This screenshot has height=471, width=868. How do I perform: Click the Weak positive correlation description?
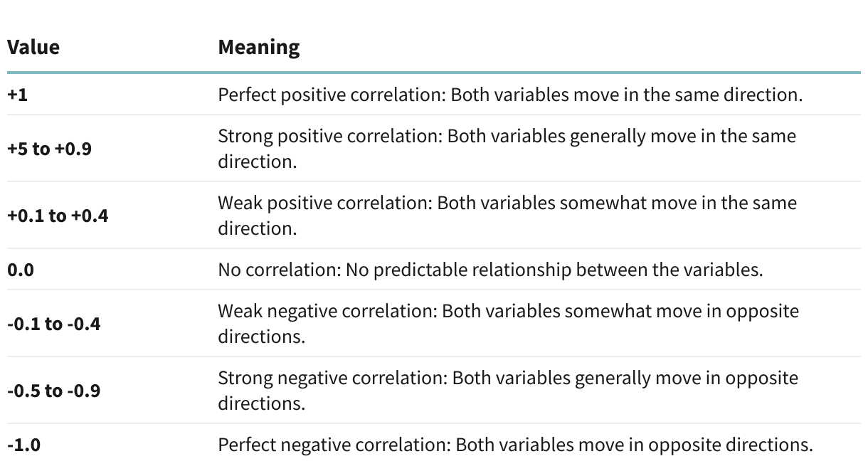[507, 216]
